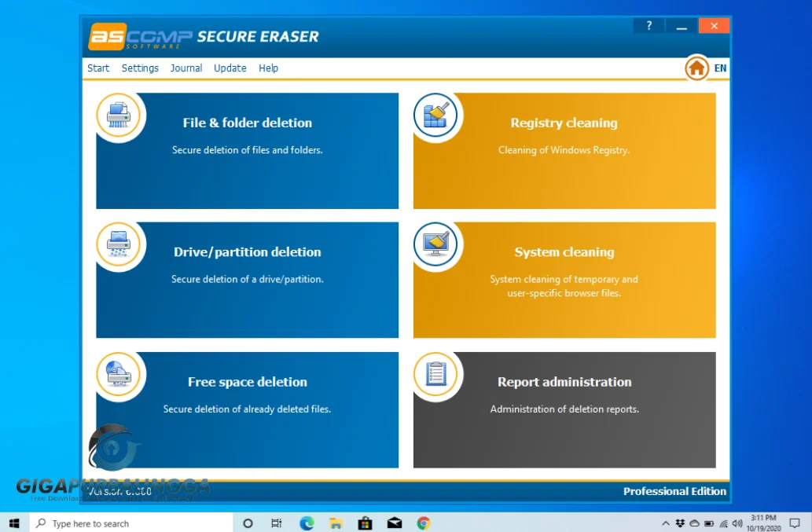Open File Explorer from taskbar
The width and height of the screenshot is (812, 532).
(x=336, y=523)
